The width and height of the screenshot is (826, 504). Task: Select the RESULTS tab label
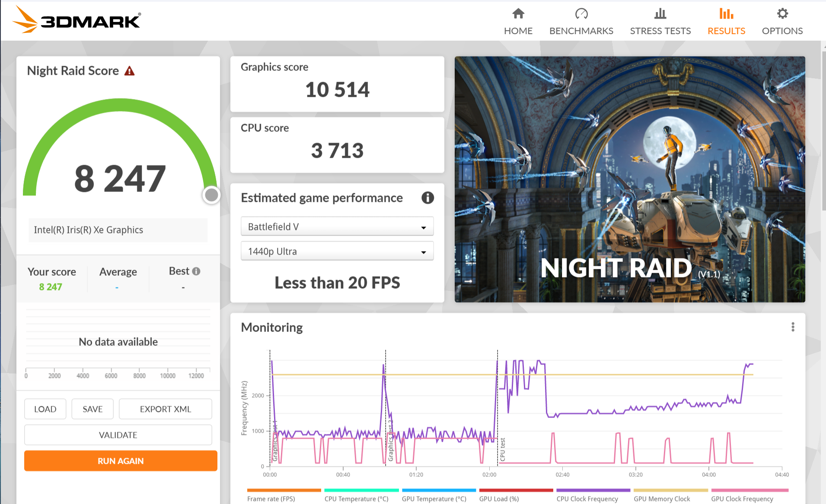point(726,31)
